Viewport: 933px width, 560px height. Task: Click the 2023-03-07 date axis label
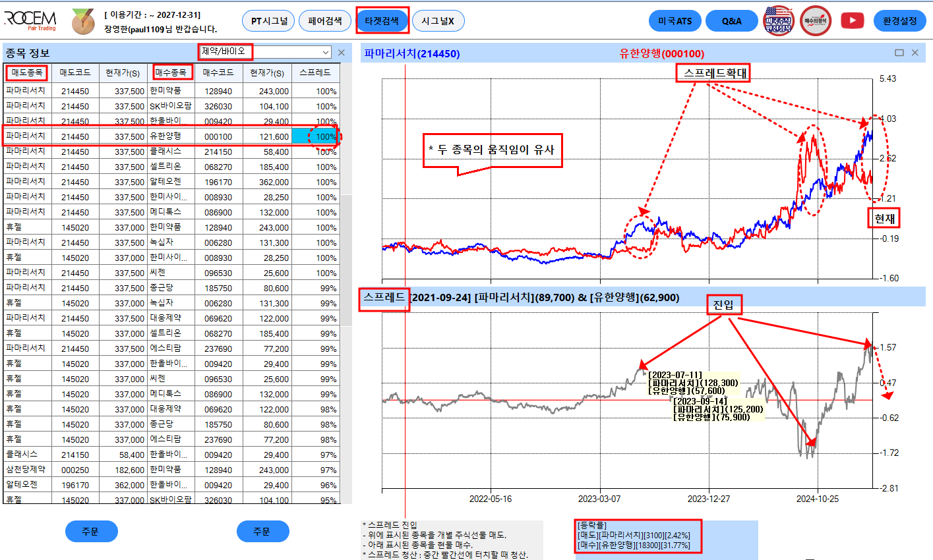point(599,499)
